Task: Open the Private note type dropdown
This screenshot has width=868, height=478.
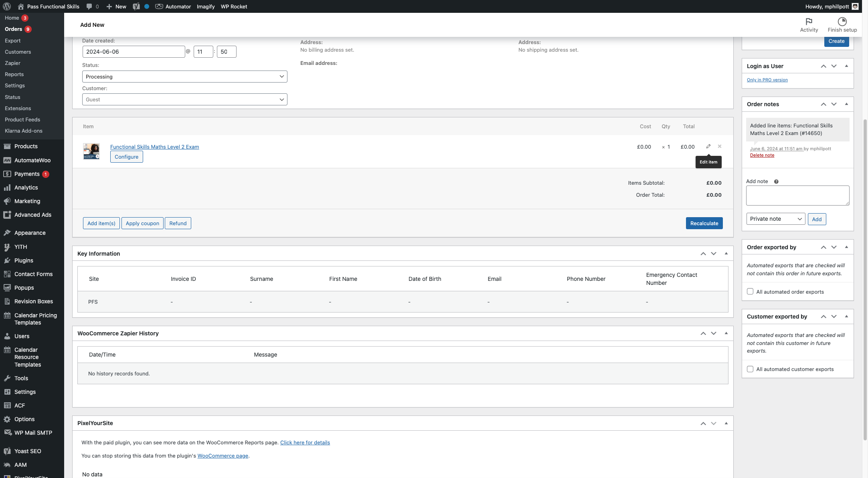Action: [775, 219]
